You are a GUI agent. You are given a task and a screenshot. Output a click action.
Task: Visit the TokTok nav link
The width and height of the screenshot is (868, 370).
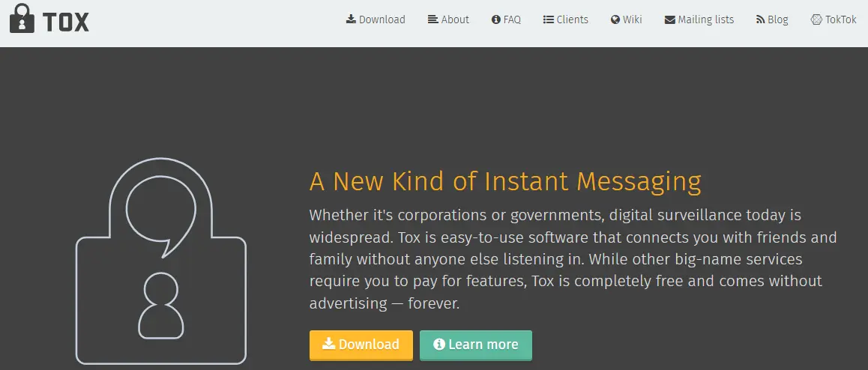pos(834,20)
